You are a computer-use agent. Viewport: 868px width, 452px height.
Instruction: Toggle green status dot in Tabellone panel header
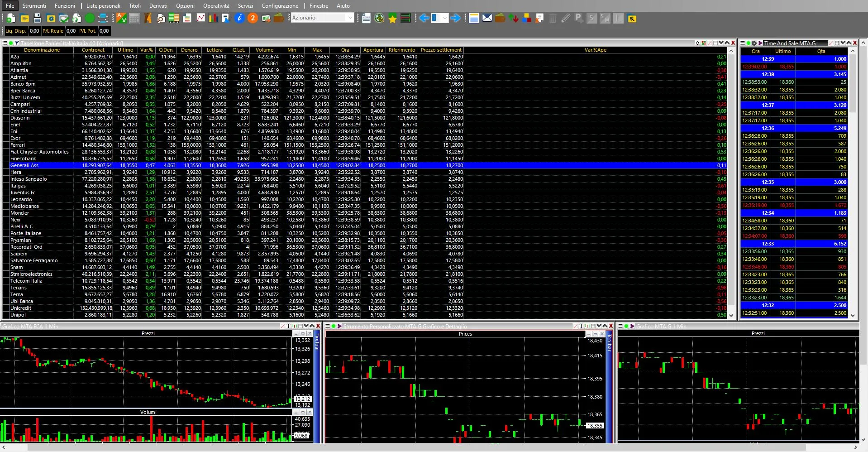point(11,43)
